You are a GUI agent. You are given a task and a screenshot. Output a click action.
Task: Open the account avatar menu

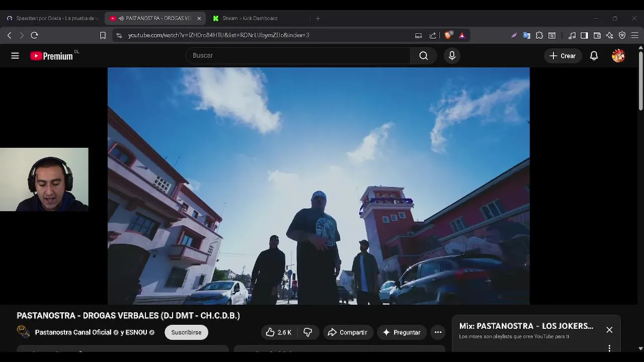[x=618, y=56]
